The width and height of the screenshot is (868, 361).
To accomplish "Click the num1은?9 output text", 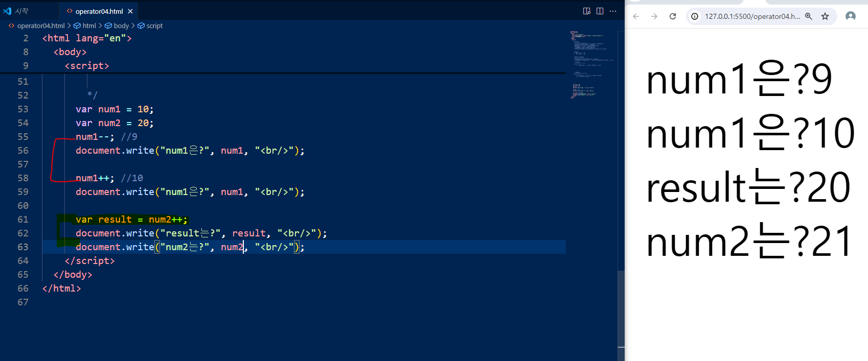I will 739,80.
